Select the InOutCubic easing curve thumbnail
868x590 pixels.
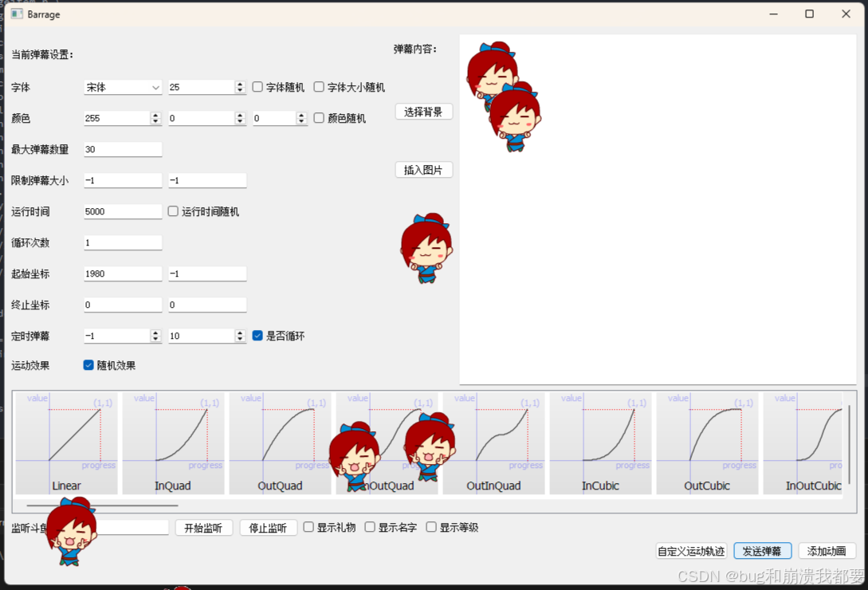pyautogui.click(x=803, y=443)
